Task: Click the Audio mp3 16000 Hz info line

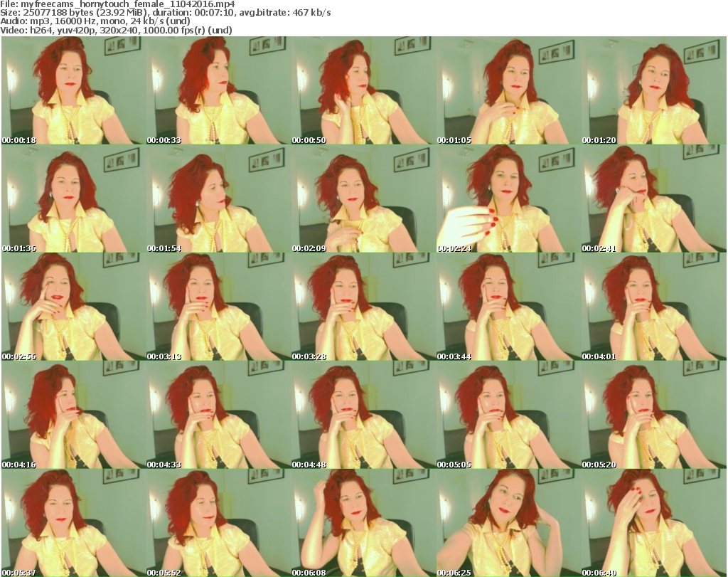Action: [x=95, y=21]
